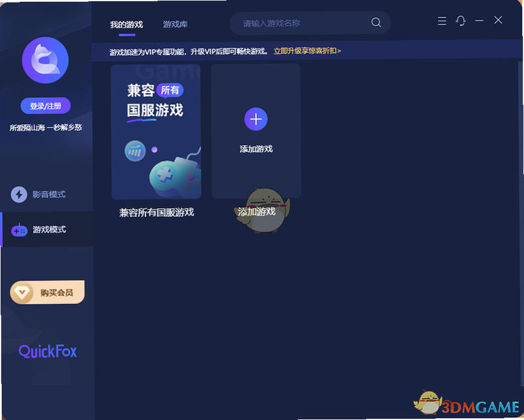Open 立即升级享惊喜折扣 link
The image size is (524, 420).
[x=307, y=51]
